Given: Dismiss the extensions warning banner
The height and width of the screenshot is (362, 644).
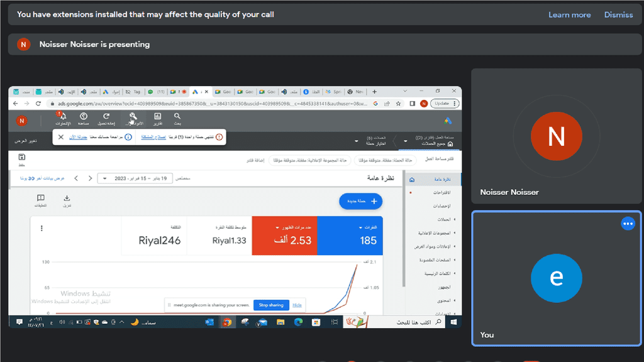Looking at the screenshot, I should point(618,15).
